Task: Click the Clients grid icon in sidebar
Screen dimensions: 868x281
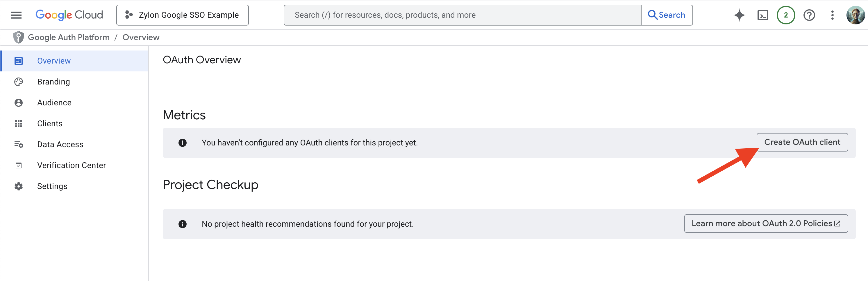Action: [x=18, y=123]
